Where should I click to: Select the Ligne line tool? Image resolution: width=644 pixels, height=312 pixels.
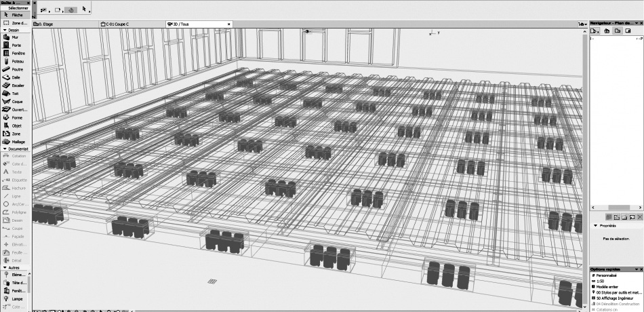pyautogui.click(x=15, y=196)
